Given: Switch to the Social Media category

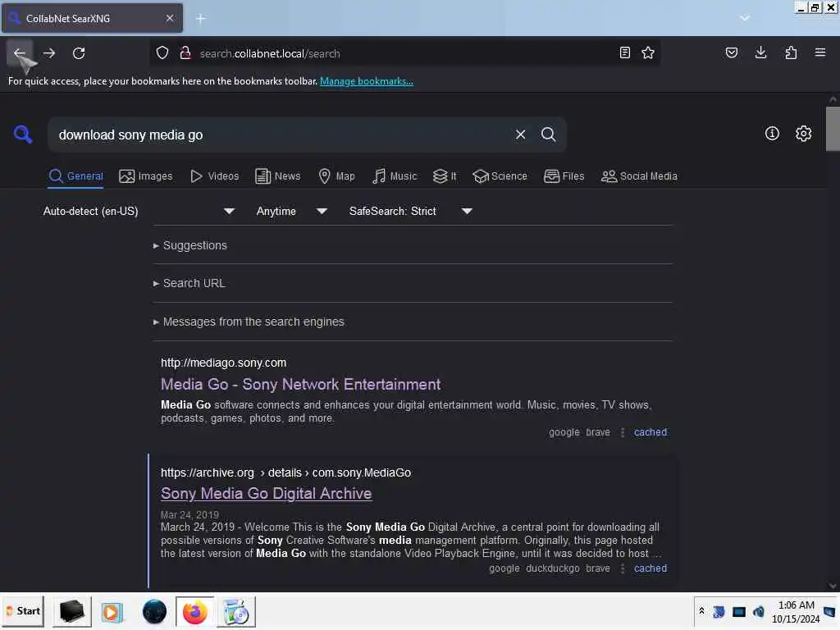Looking at the screenshot, I should pyautogui.click(x=638, y=176).
